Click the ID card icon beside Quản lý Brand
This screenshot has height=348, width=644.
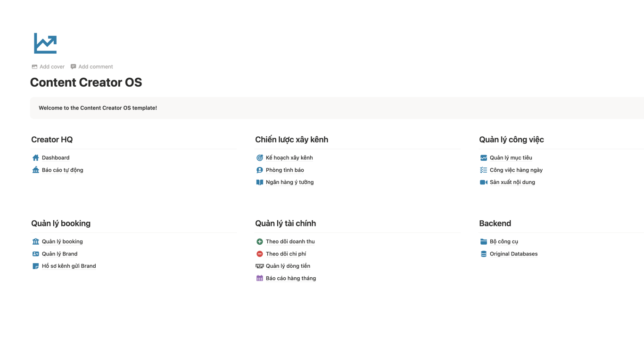coord(36,254)
